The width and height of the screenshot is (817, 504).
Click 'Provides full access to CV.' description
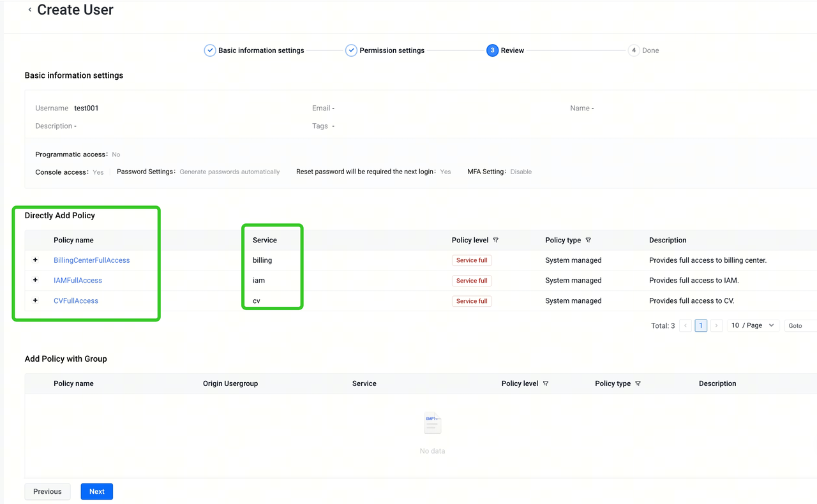(x=692, y=300)
